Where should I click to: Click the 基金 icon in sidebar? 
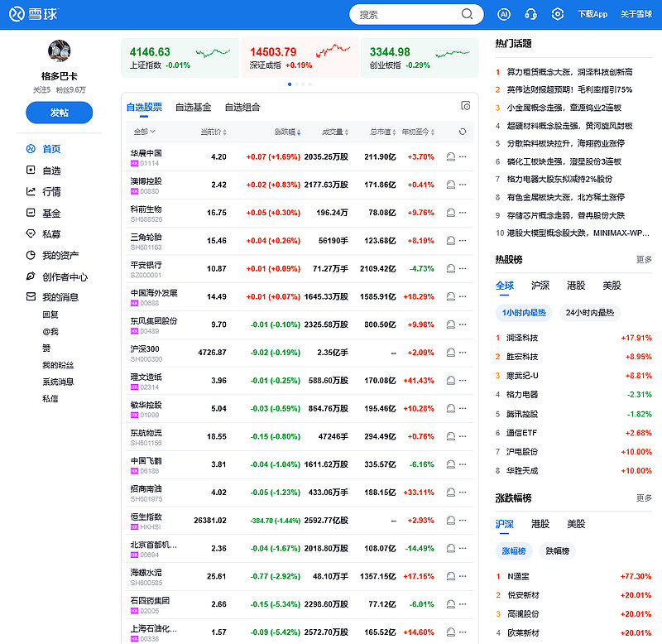(x=31, y=213)
